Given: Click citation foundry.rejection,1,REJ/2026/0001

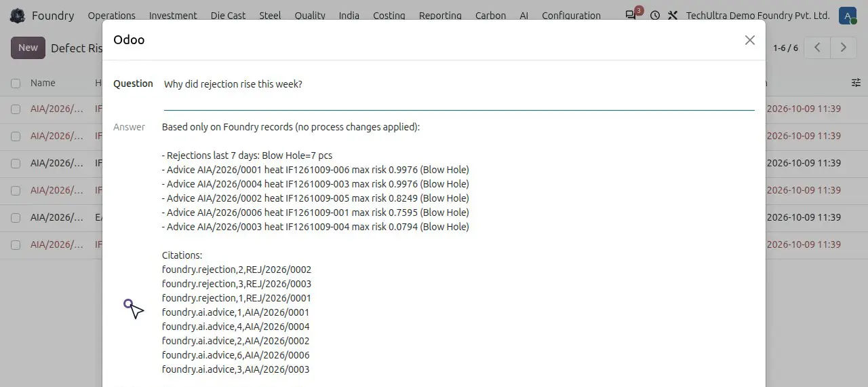Looking at the screenshot, I should 237,298.
